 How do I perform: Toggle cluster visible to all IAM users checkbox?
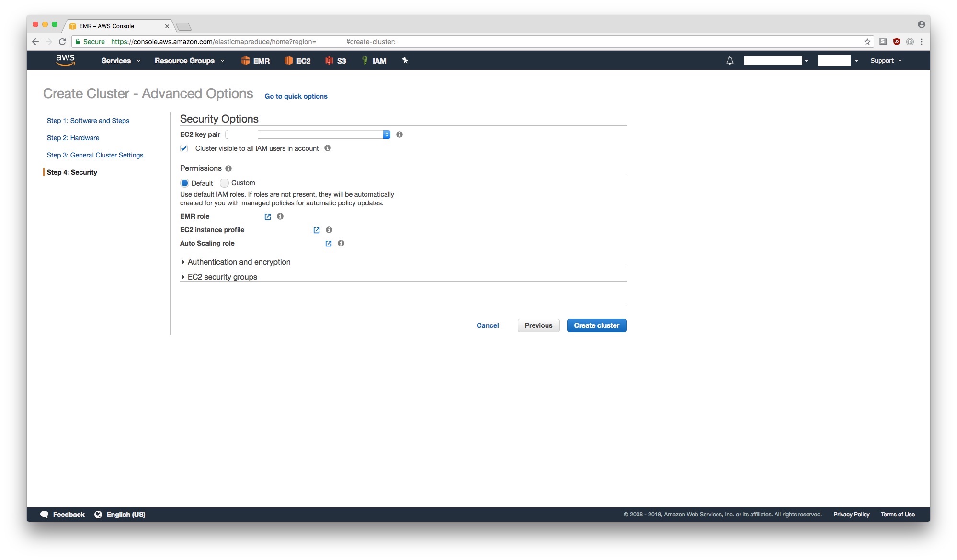pos(185,148)
